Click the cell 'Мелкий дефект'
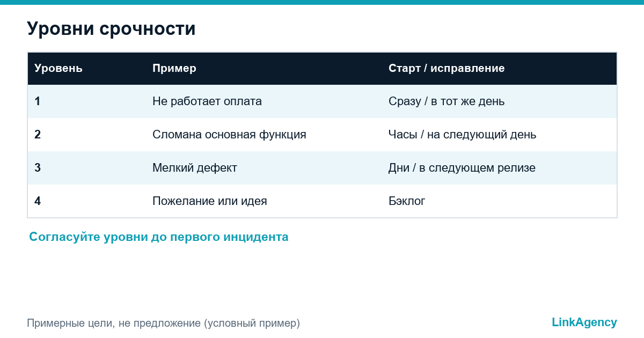Image resolution: width=644 pixels, height=338 pixels. click(195, 168)
